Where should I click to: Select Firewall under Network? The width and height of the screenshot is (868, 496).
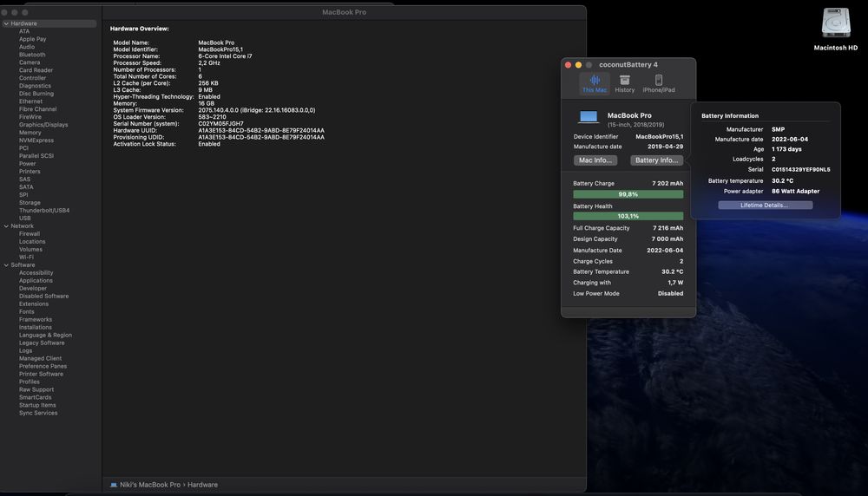click(x=30, y=234)
